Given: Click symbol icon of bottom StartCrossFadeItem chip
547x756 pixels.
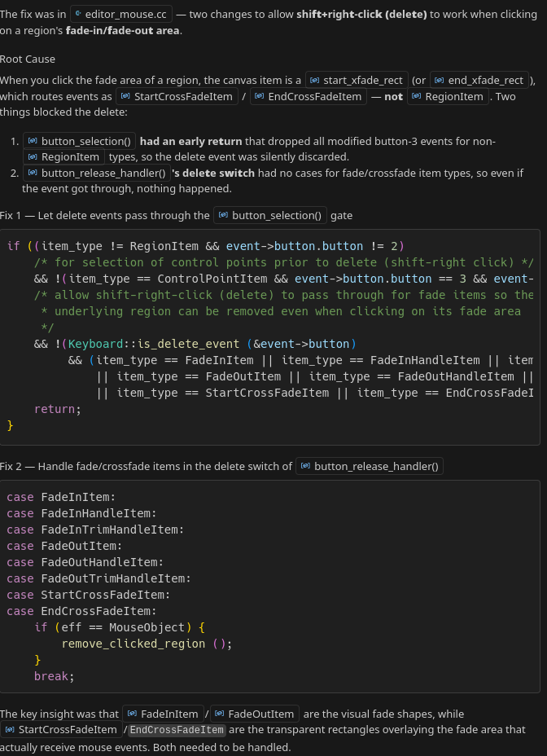Looking at the screenshot, I should (x=9, y=730).
